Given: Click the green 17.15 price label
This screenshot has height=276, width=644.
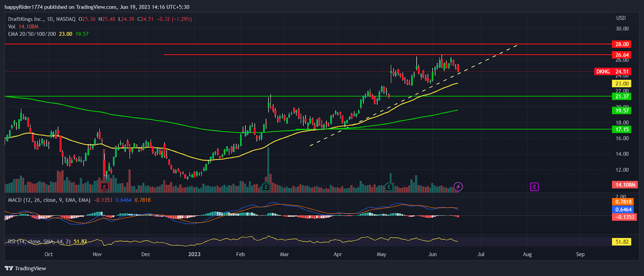Looking at the screenshot, I should point(621,130).
